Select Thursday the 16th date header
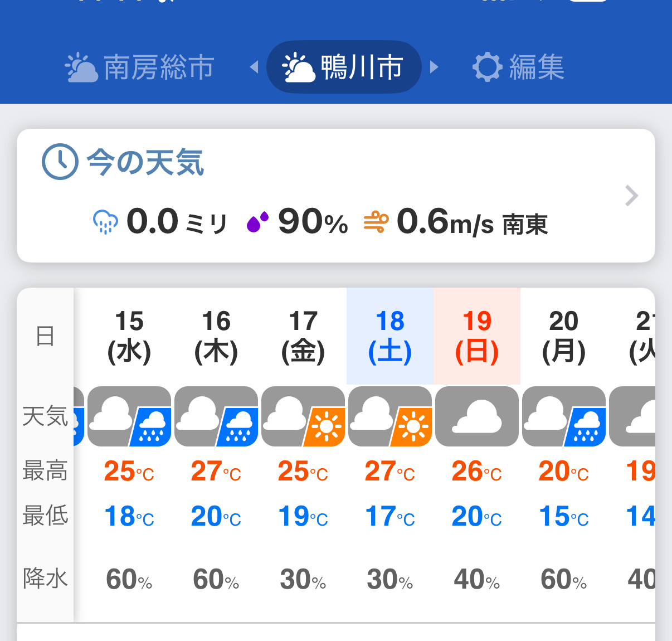This screenshot has width=672, height=641. pos(216,336)
